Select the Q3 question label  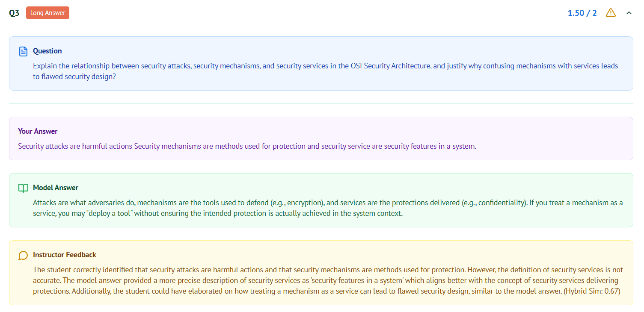click(15, 13)
